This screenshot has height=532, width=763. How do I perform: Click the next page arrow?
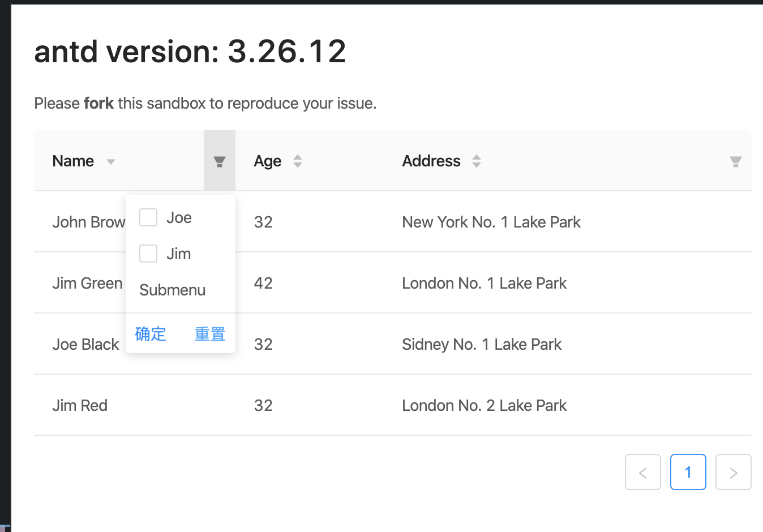734,472
